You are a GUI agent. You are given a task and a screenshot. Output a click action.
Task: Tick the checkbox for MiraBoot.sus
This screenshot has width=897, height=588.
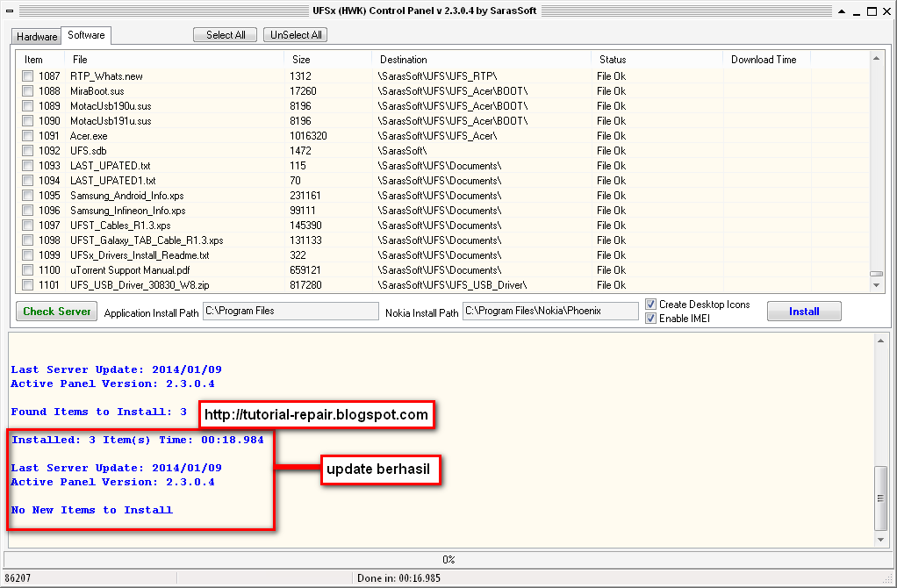27,91
